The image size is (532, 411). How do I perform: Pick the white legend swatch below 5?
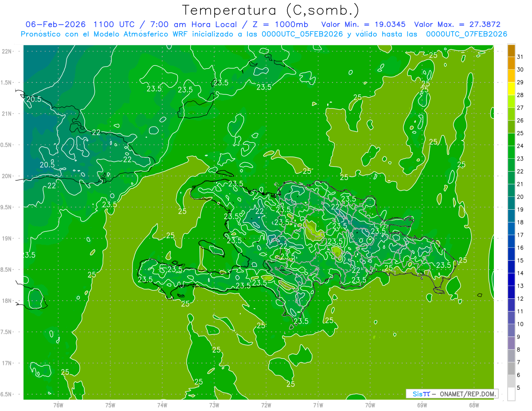511,394
